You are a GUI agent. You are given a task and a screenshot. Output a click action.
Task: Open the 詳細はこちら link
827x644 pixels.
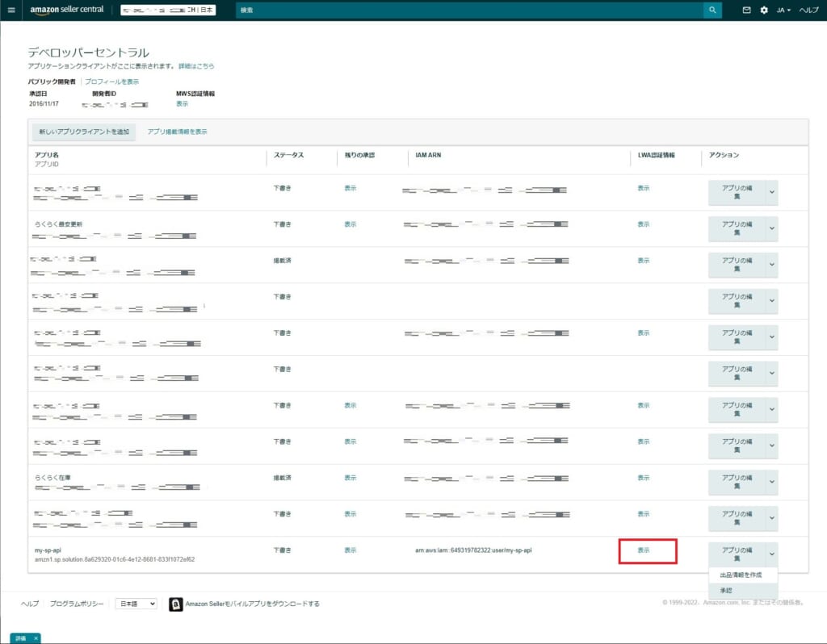[196, 66]
